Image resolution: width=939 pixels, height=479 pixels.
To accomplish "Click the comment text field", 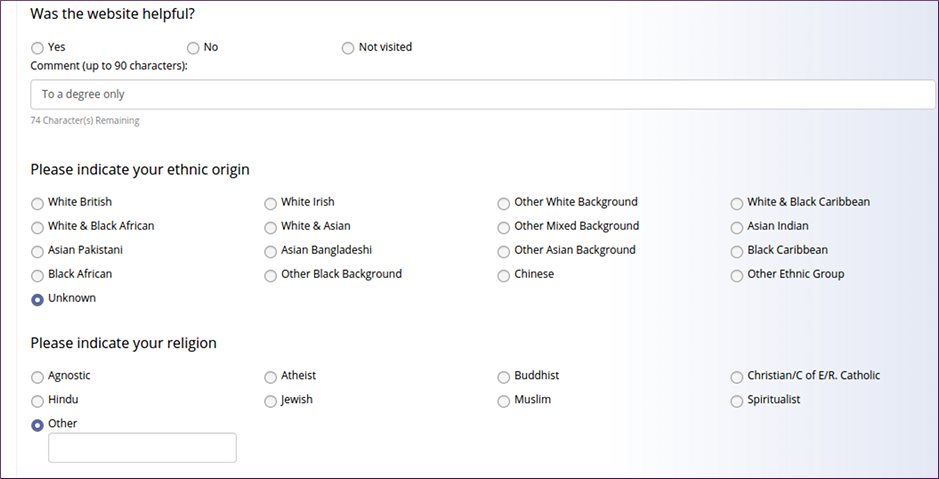I will click(483, 95).
